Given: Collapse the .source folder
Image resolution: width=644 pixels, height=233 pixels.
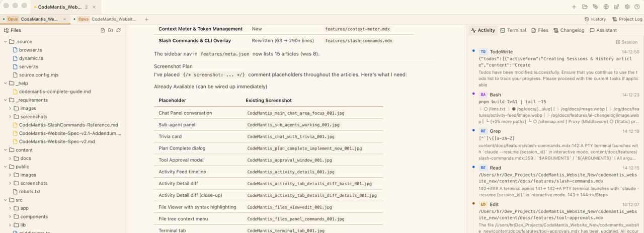Looking at the screenshot, I should click(5, 42).
